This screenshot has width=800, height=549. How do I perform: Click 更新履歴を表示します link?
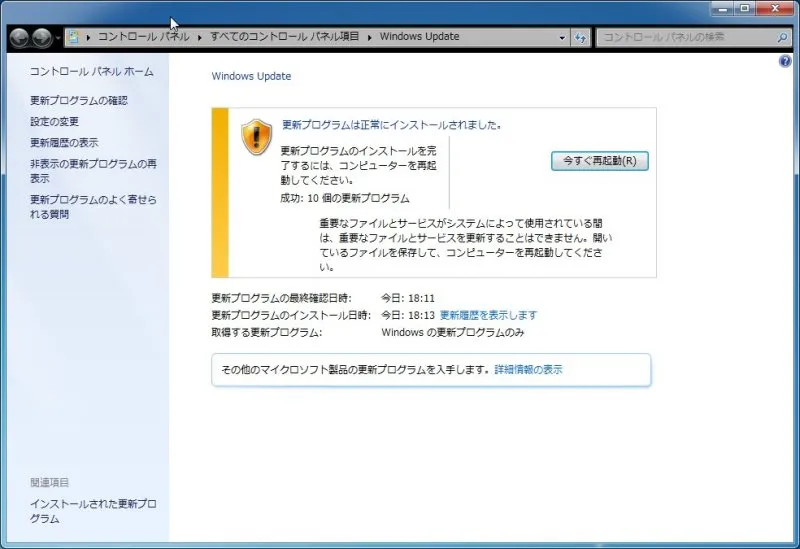488,315
